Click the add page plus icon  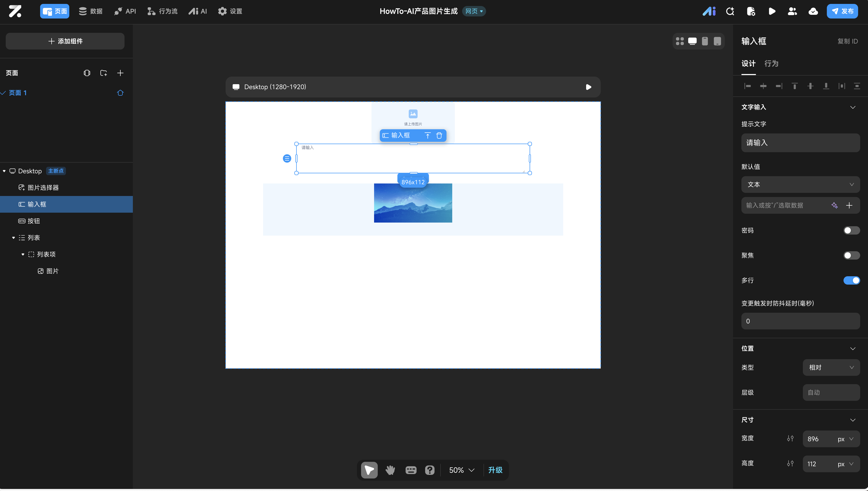(120, 73)
